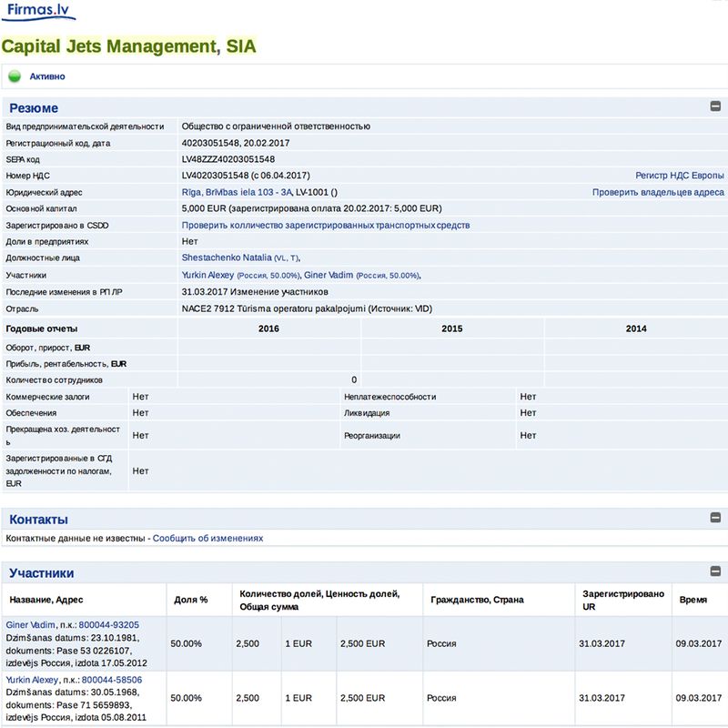Select the Оборот, прирост, EUR label
The width and height of the screenshot is (728, 728).
(48, 348)
